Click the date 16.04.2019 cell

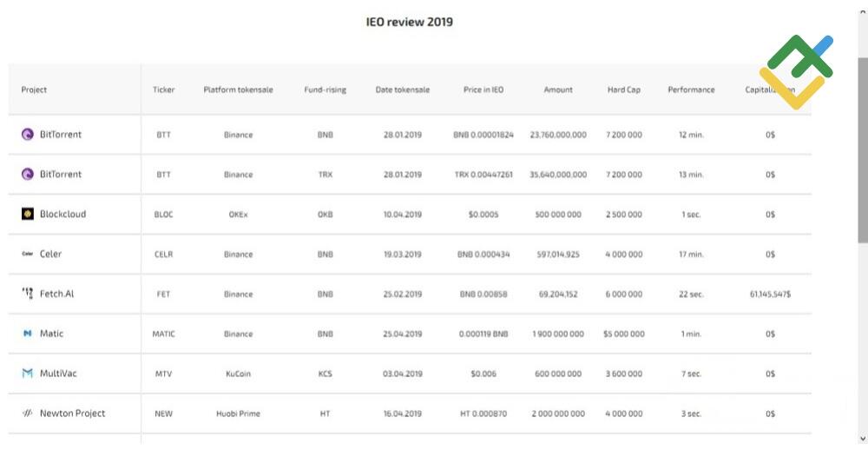coord(403,414)
